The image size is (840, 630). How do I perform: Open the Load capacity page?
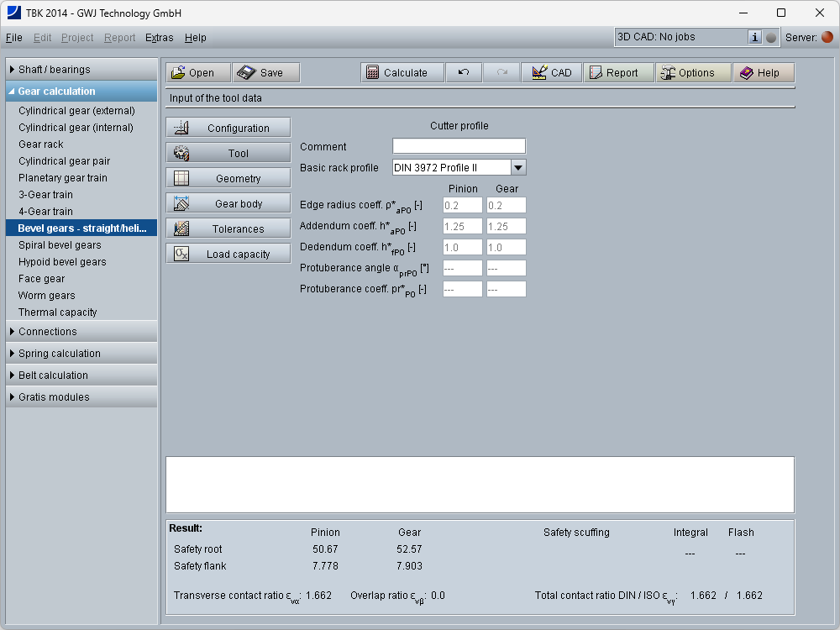[x=228, y=255]
